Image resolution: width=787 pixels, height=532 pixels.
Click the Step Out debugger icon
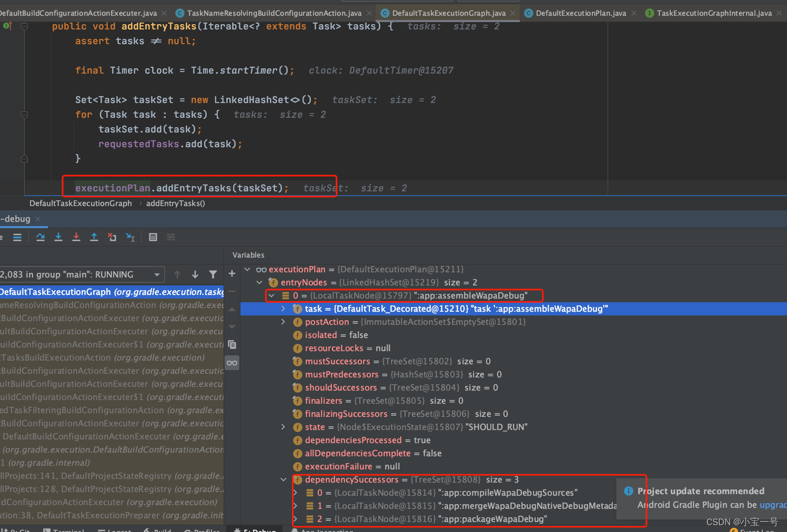click(x=94, y=237)
